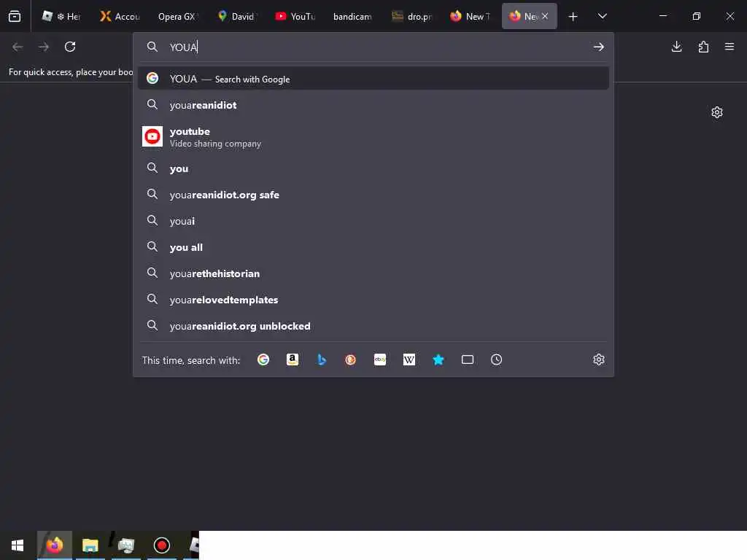Switch to the 'Accou' tab
Screen dimensions: 747x560
click(120, 16)
